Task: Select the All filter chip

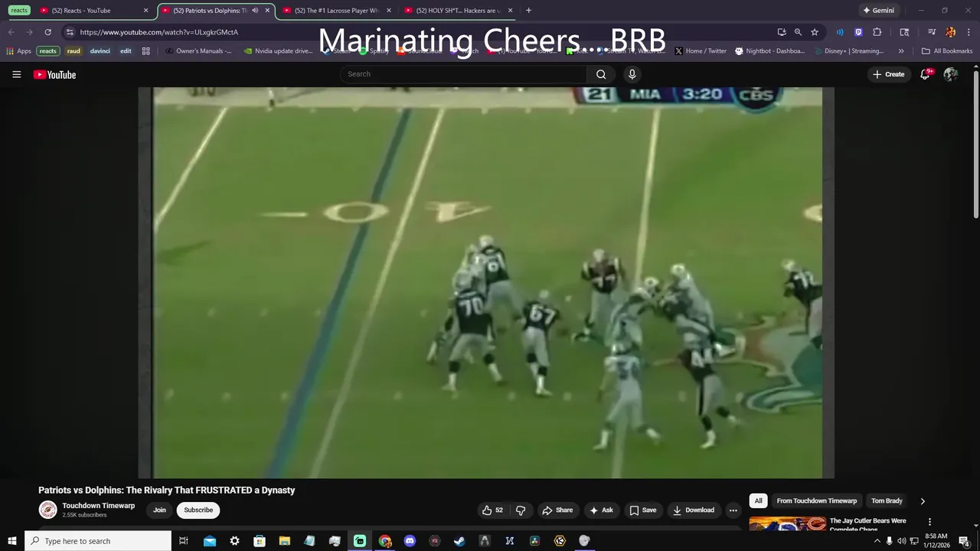Action: point(758,500)
